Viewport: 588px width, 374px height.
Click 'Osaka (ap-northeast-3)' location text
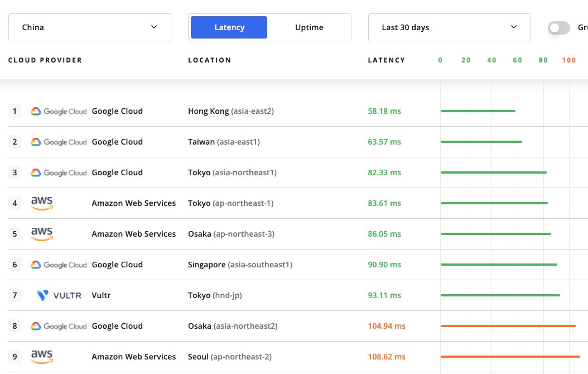coord(231,234)
